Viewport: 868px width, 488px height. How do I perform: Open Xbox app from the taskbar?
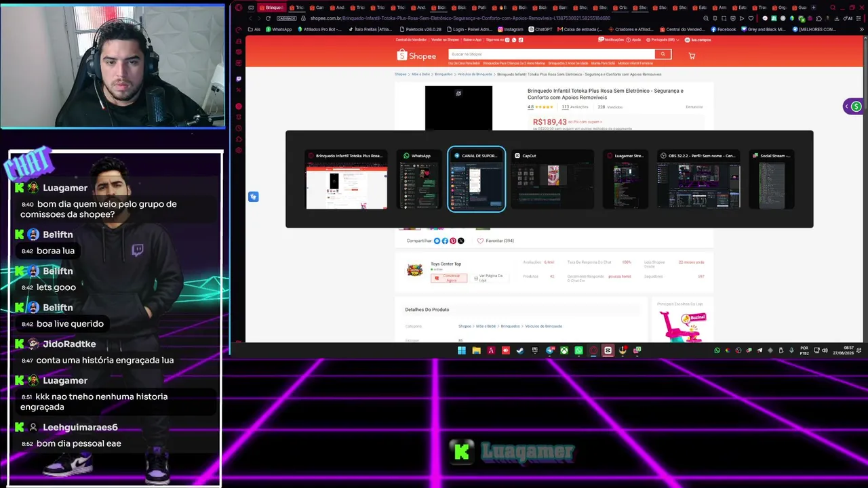coord(564,350)
